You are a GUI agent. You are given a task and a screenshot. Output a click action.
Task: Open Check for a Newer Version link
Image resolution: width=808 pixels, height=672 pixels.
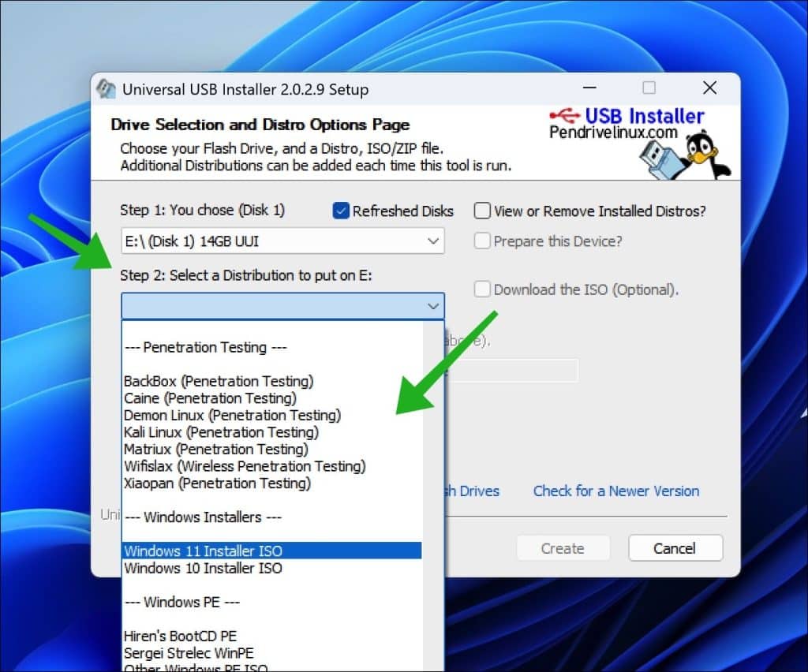click(615, 491)
